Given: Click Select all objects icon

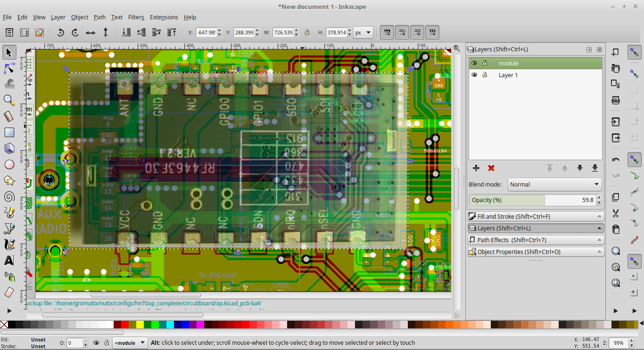Looking at the screenshot, I should tap(9, 33).
